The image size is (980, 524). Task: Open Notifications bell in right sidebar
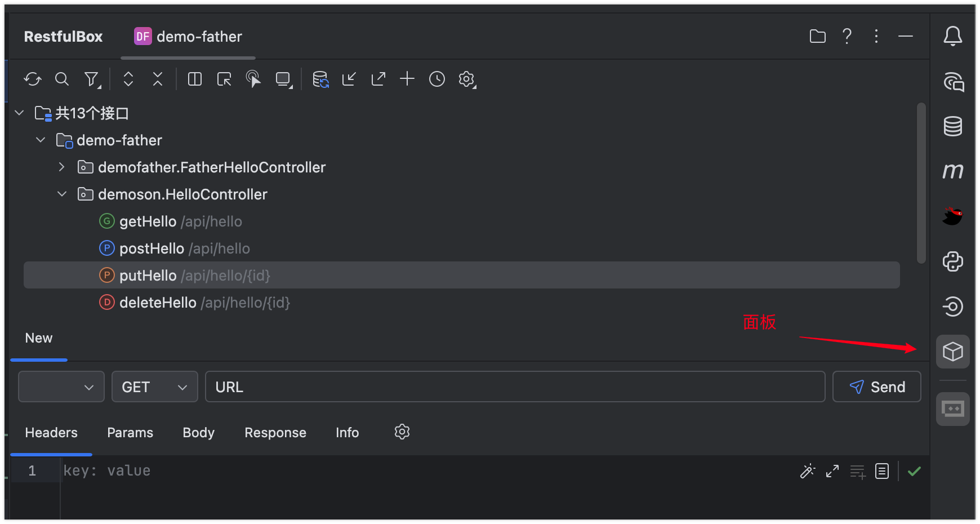953,37
